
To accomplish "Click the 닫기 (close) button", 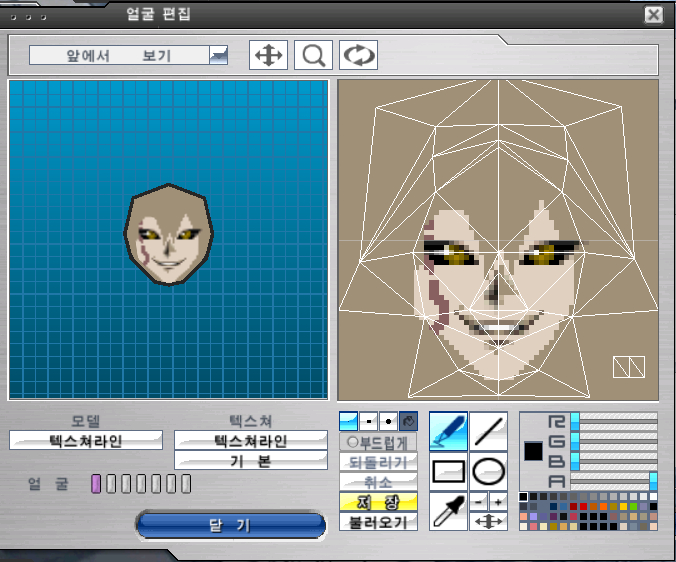I will 231,525.
